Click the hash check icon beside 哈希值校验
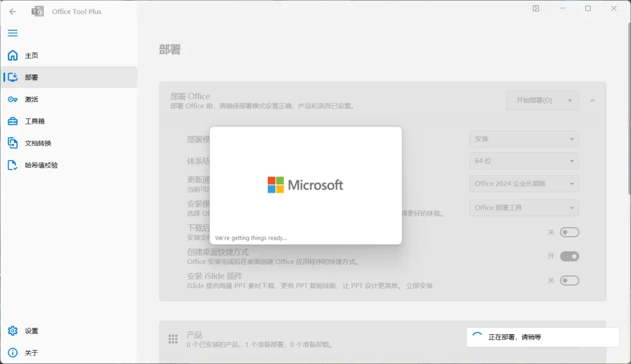Screen dimensions: 631x364 coord(13,165)
